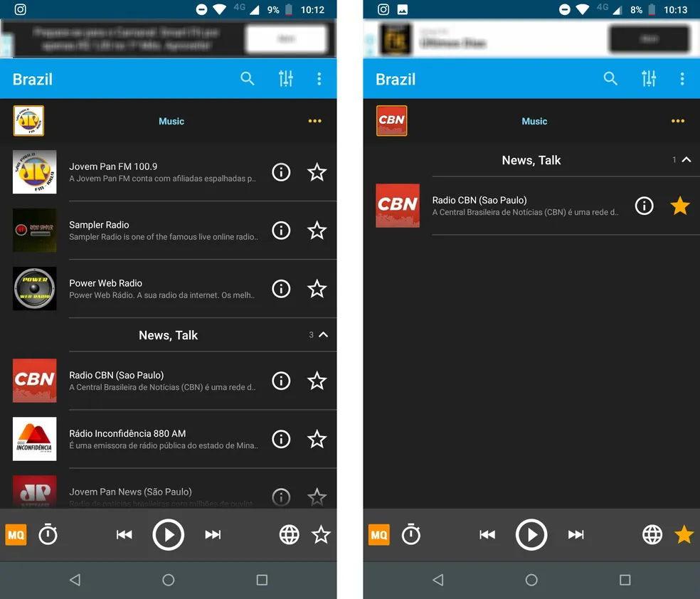The height and width of the screenshot is (599, 700).
Task: Favorite Jovem Pan FM 100.9
Action: click(317, 172)
